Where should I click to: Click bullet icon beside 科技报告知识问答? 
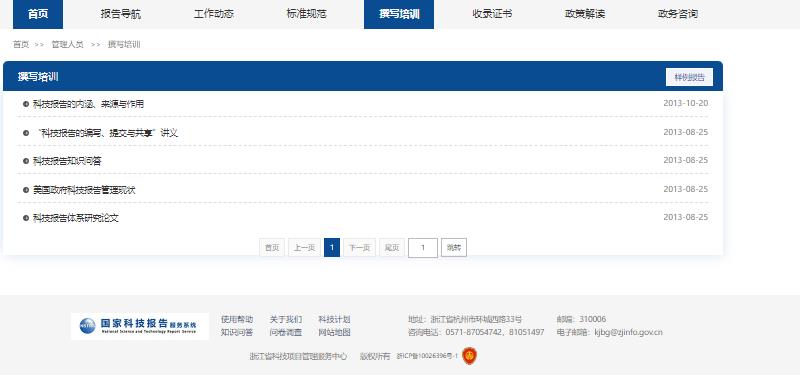pyautogui.click(x=26, y=161)
